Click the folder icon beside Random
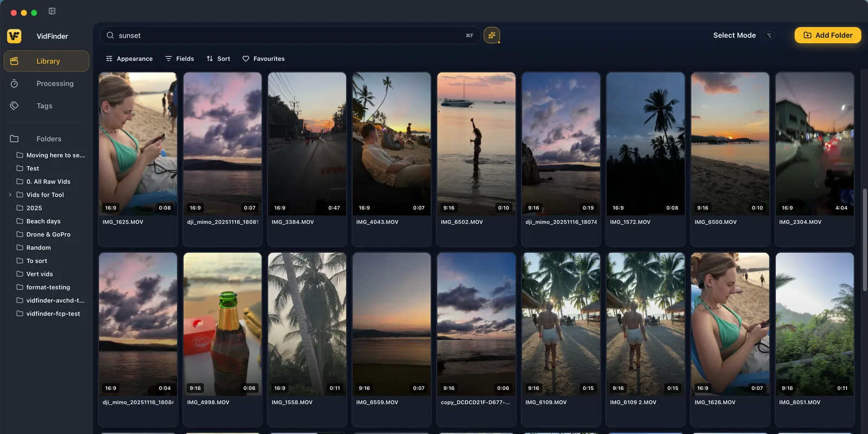The image size is (868, 434). pos(20,247)
